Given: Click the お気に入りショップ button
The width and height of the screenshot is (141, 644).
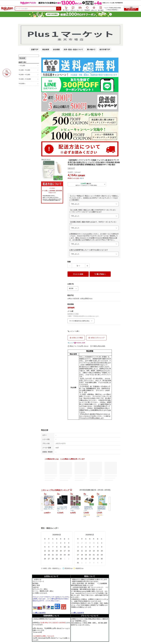Looking at the screenshot, I should pos(96,337).
